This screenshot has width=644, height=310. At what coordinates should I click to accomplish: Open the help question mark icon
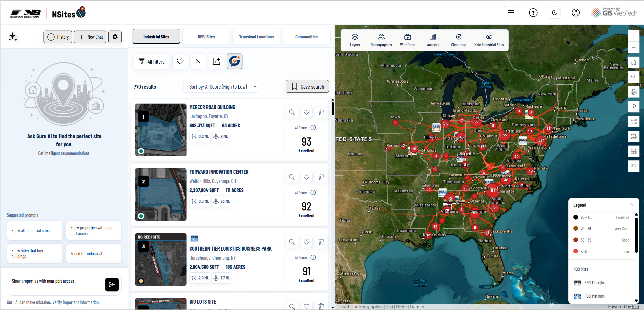pyautogui.click(x=533, y=13)
